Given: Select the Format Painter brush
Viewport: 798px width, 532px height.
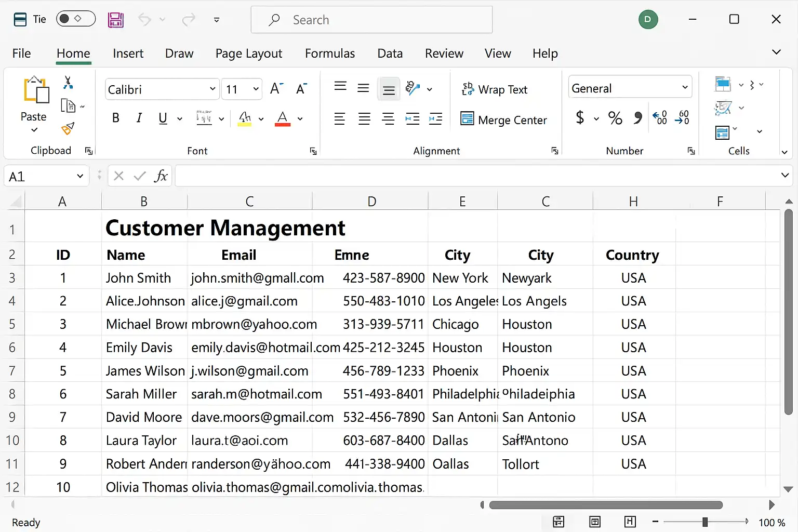Looking at the screenshot, I should click(x=68, y=128).
